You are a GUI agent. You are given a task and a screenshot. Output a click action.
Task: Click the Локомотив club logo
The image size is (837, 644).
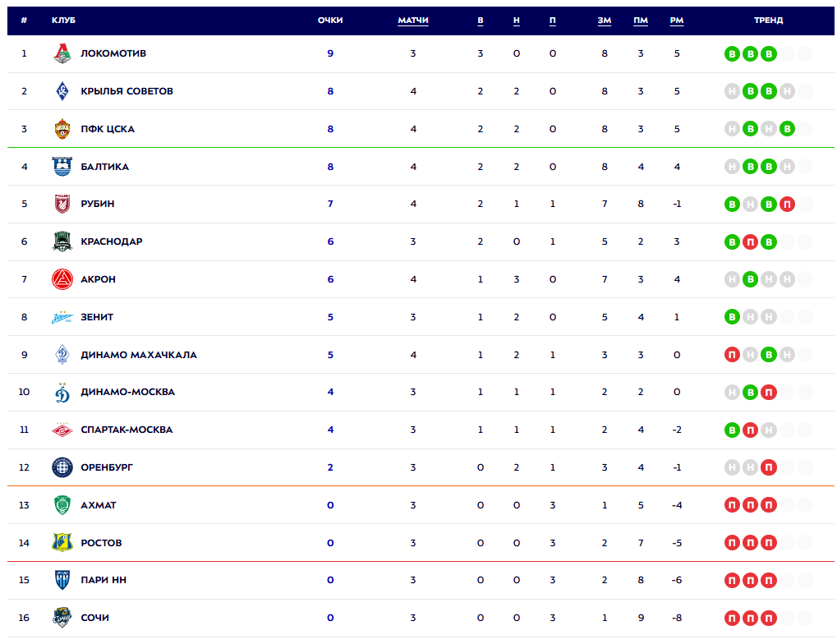(x=62, y=53)
